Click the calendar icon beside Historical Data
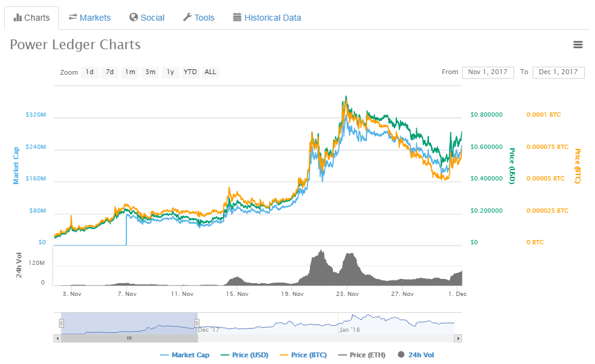 point(237,17)
